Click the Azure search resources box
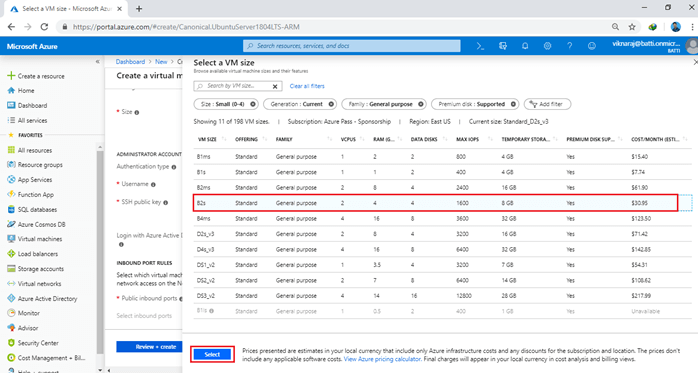This screenshot has height=373, width=698. (x=352, y=46)
